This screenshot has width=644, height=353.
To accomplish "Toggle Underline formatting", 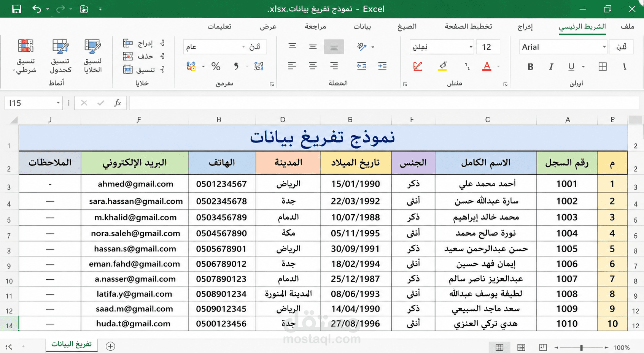I will [x=571, y=67].
